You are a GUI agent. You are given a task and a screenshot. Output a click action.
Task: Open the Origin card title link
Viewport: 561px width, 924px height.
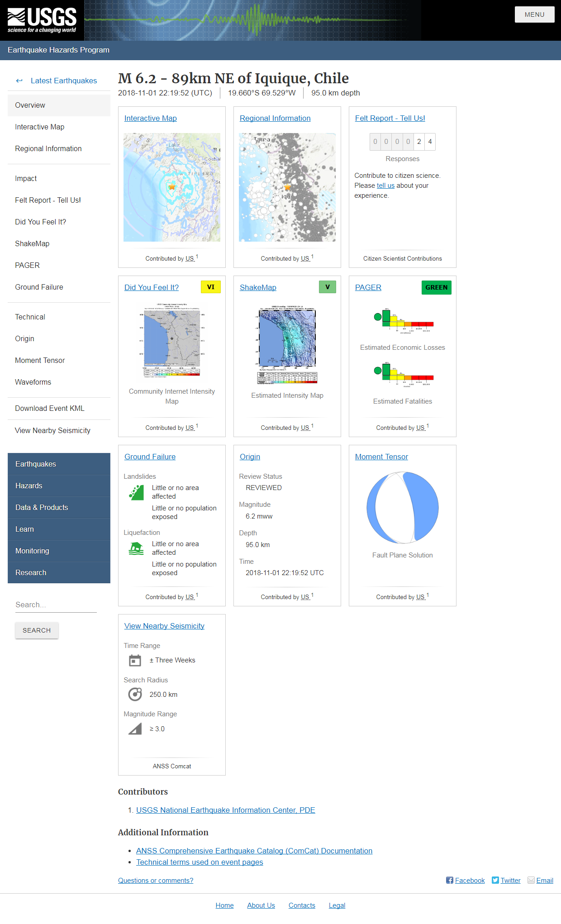[x=250, y=457]
